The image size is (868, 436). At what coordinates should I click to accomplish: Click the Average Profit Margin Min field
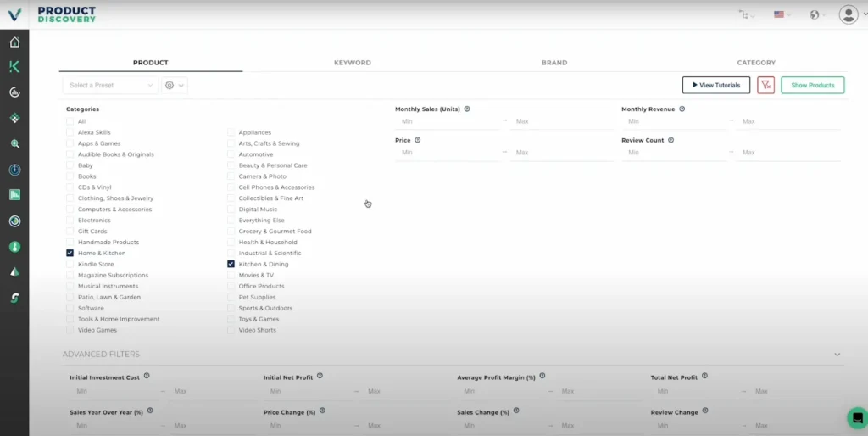coord(502,391)
